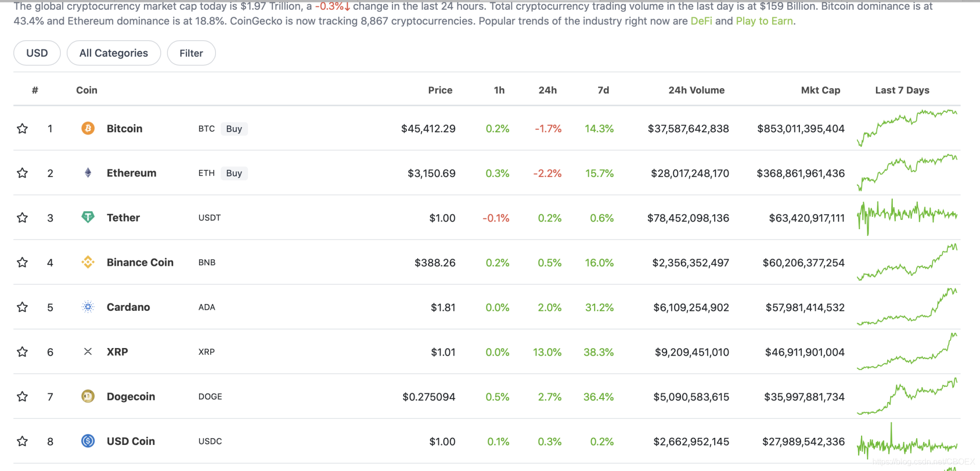
Task: Sort the table by Price column
Action: tap(440, 90)
